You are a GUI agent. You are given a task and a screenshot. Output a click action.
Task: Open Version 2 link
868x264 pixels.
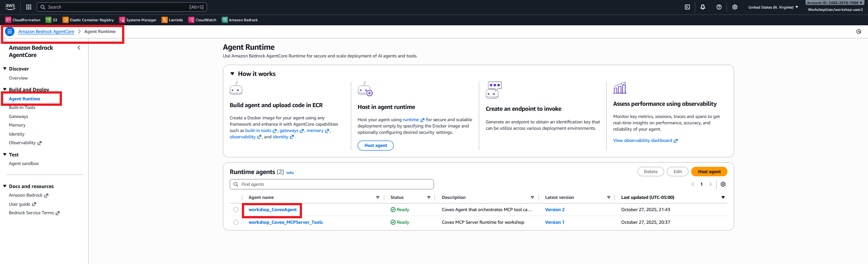point(555,210)
